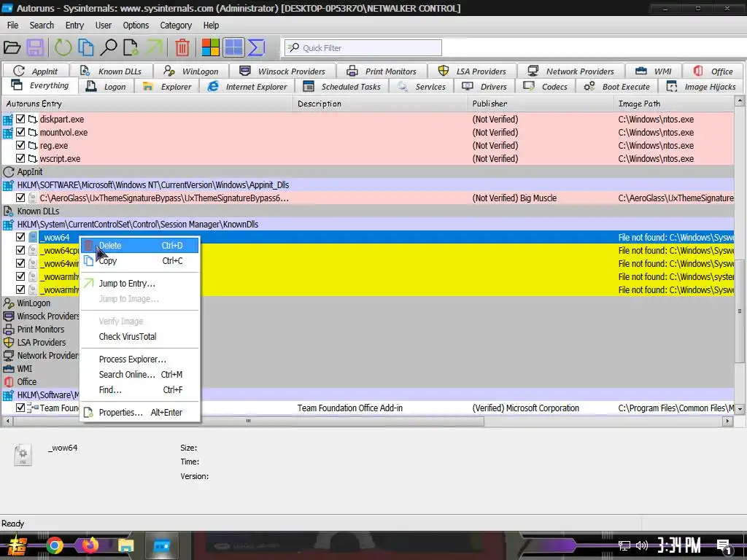Open the Entry menu

coord(74,26)
